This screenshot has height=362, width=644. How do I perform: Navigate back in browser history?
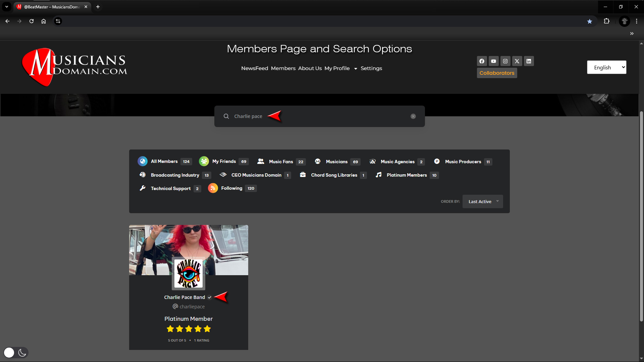tap(7, 21)
